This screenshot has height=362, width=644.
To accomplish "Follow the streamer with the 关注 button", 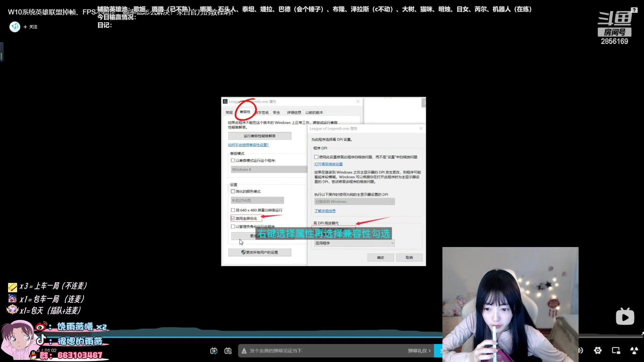I will (x=31, y=27).
